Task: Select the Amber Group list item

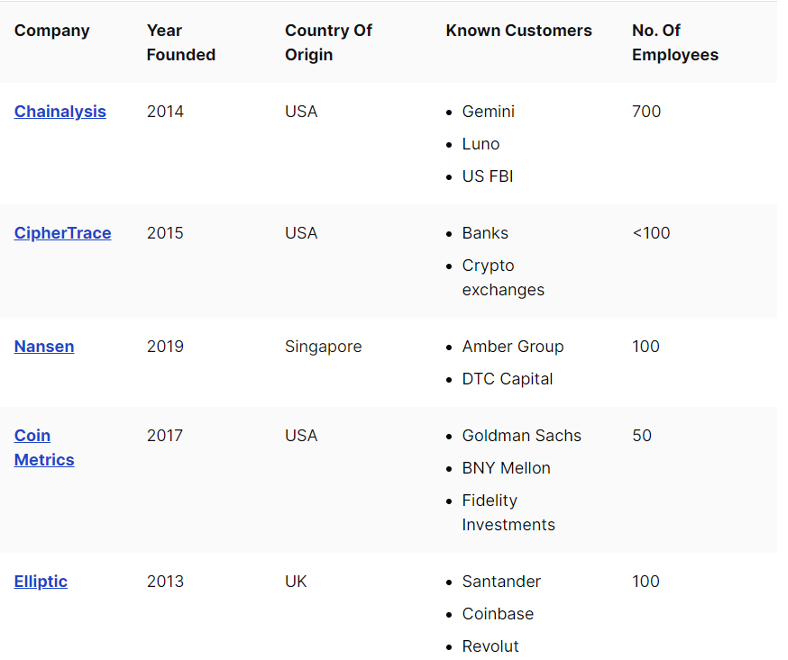Action: pyautogui.click(x=513, y=346)
